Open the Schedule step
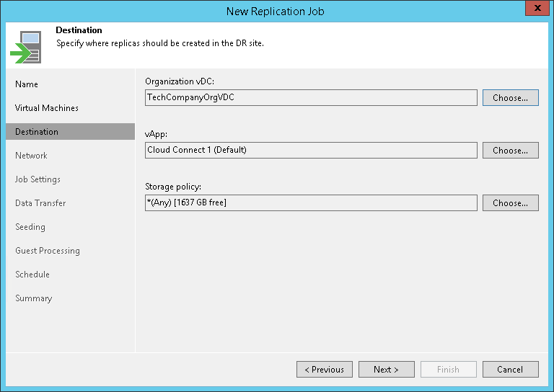Image resolution: width=554 pixels, height=392 pixels. click(x=32, y=275)
